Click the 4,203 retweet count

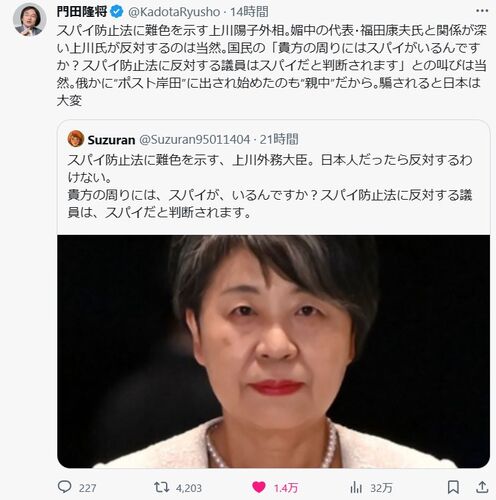tap(189, 488)
